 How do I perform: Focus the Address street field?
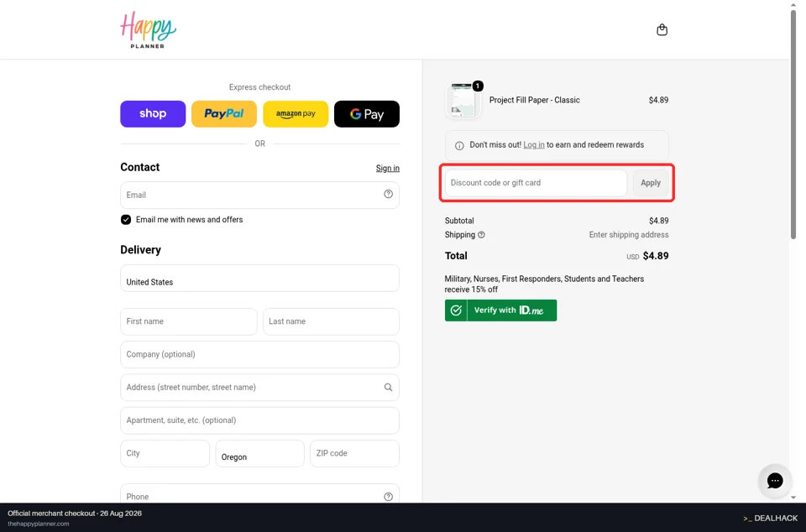pyautogui.click(x=259, y=387)
